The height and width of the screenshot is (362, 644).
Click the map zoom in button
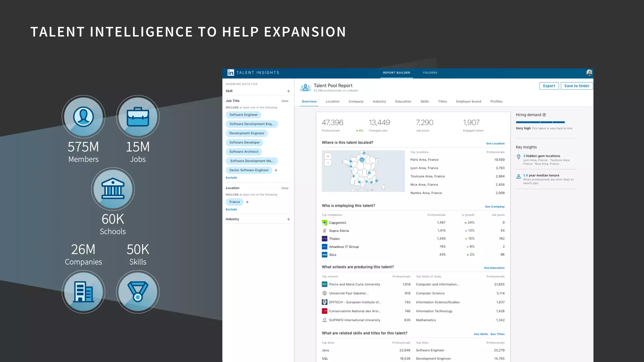(x=328, y=156)
